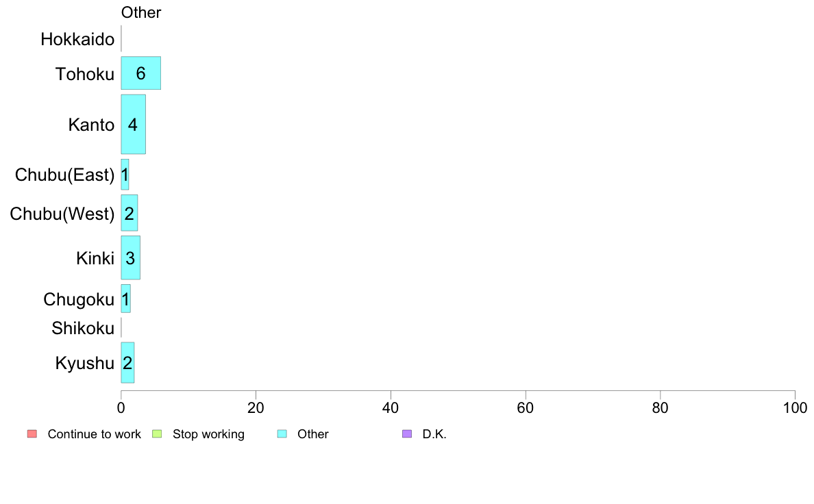Screen dimensions: 814x504
Task: Click the 100 tick on the x-axis
Action: pyautogui.click(x=795, y=408)
